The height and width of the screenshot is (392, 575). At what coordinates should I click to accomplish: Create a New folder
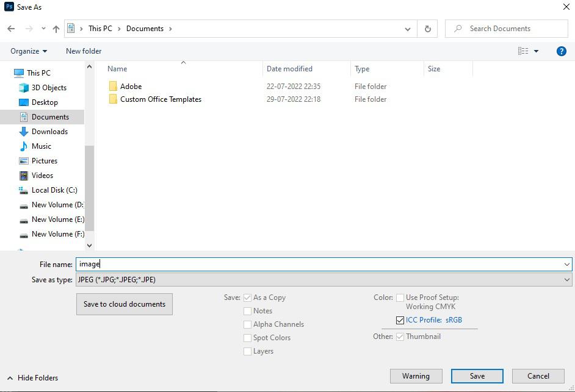click(x=84, y=51)
